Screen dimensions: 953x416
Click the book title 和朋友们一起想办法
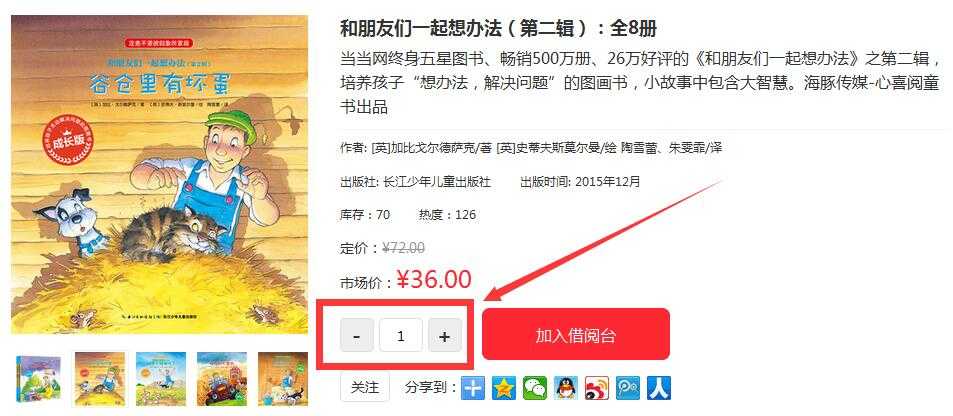[420, 28]
